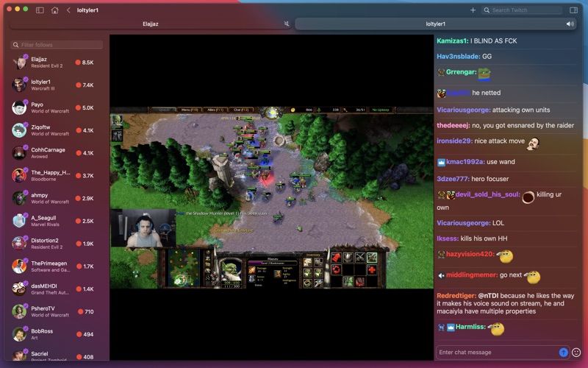Click the magnifier in Filter follows
The height and width of the screenshot is (368, 588).
tap(15, 45)
